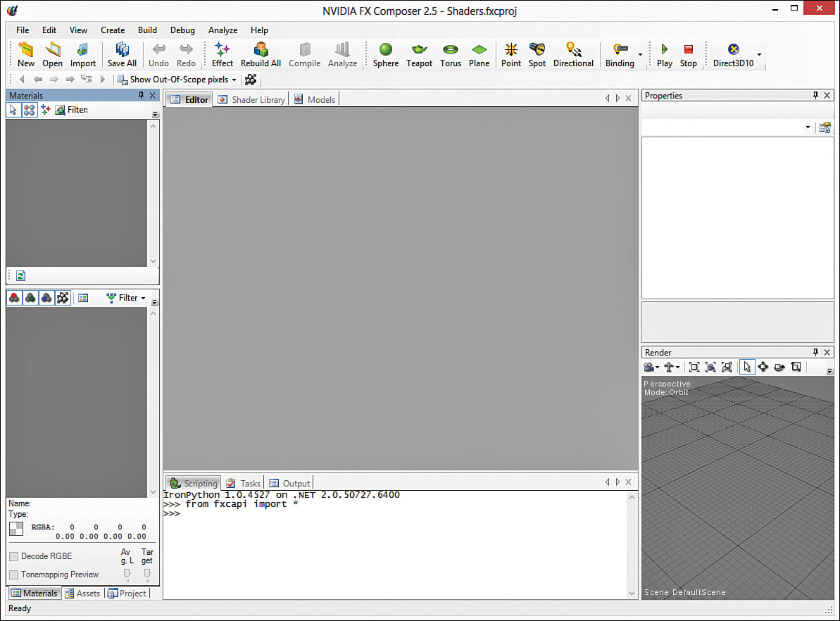840x621 pixels.
Task: Open the Assets tab at bottom left
Action: tap(82, 593)
